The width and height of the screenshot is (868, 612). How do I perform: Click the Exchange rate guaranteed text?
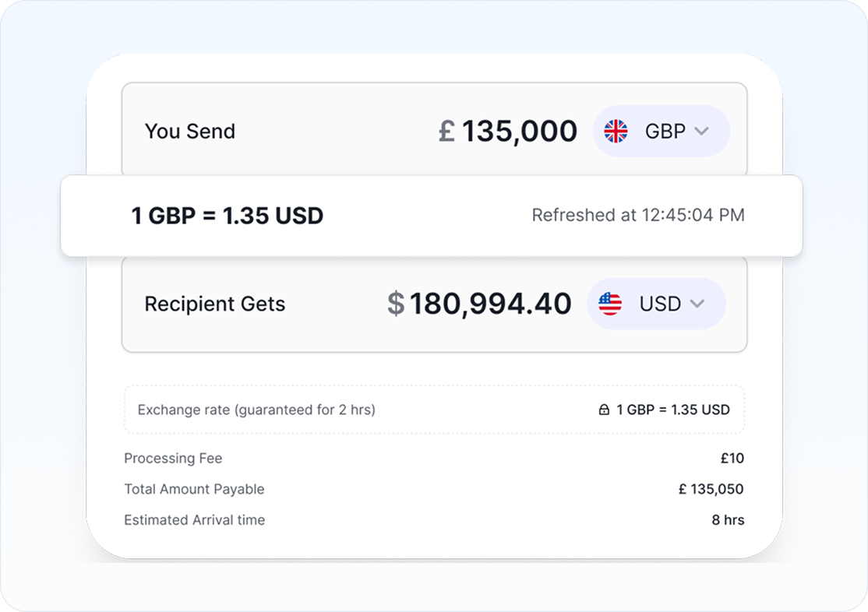point(256,410)
